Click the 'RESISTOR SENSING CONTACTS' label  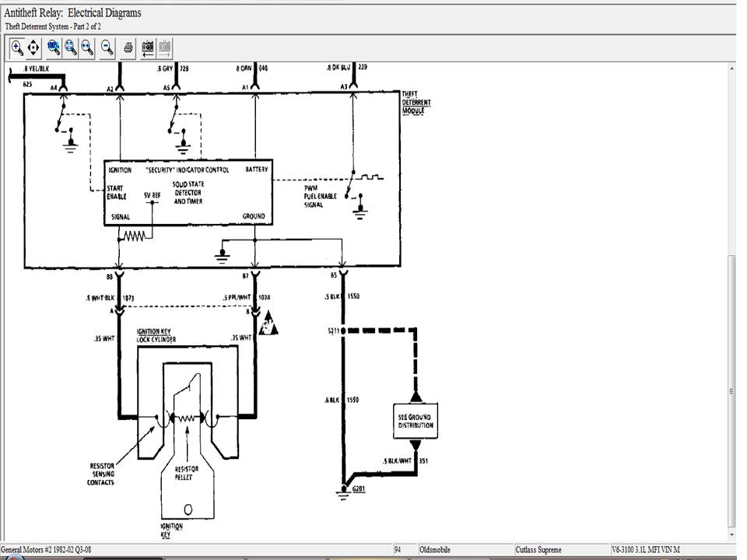(101, 474)
